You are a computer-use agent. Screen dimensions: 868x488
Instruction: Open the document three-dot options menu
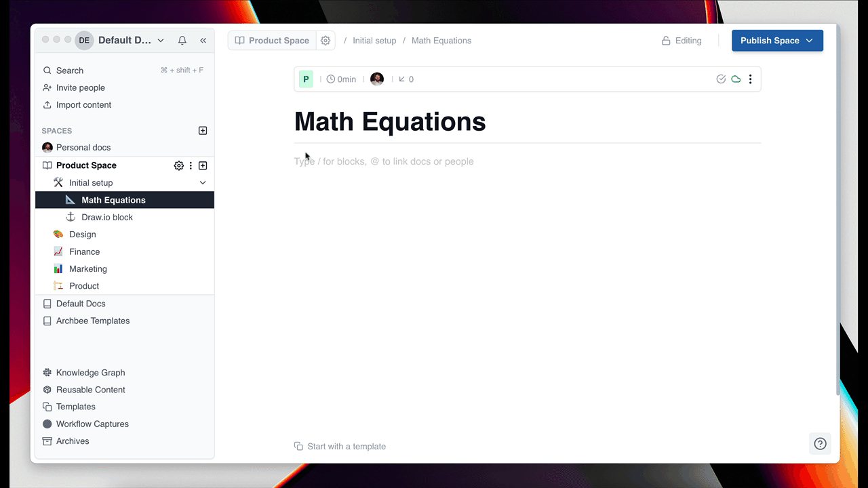[750, 79]
